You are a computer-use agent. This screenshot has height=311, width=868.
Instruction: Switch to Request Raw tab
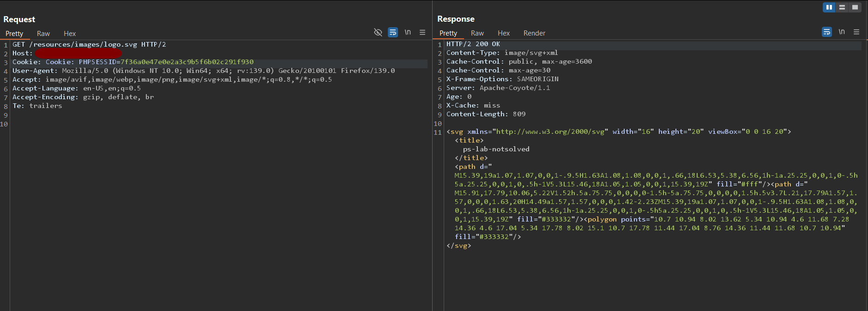(43, 34)
